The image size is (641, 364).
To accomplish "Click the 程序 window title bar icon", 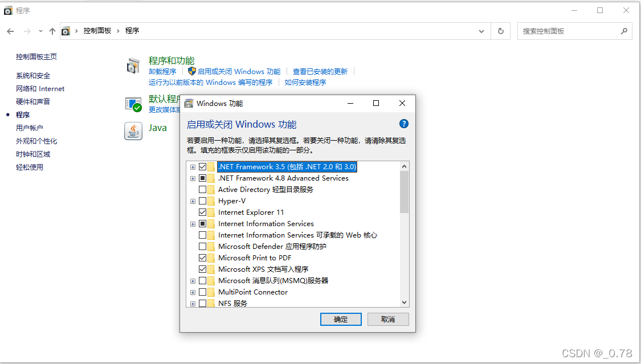I will [8, 11].
